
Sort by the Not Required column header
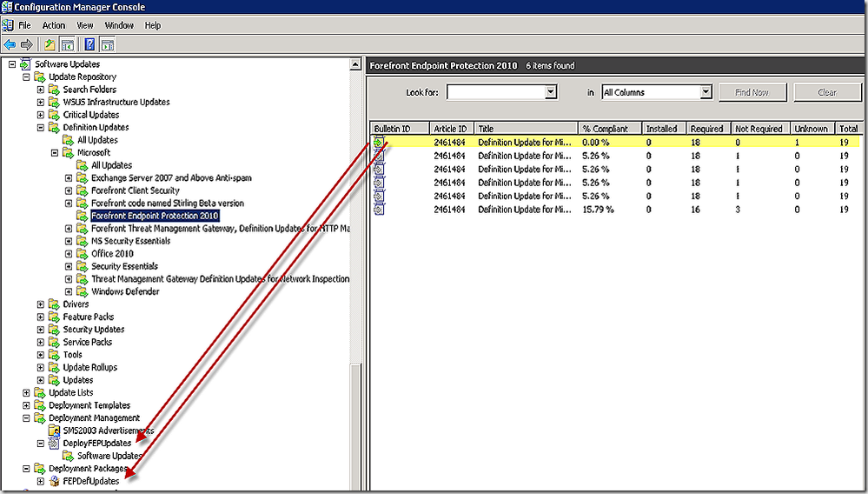pyautogui.click(x=760, y=129)
